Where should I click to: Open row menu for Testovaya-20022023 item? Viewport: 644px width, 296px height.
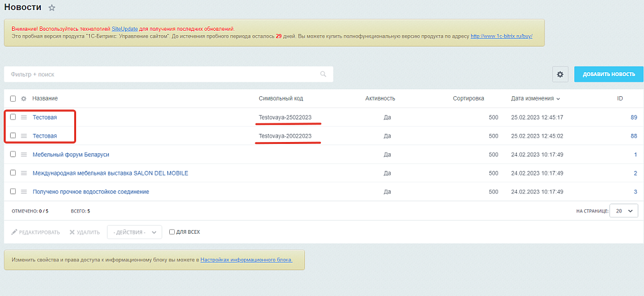pyautogui.click(x=24, y=136)
